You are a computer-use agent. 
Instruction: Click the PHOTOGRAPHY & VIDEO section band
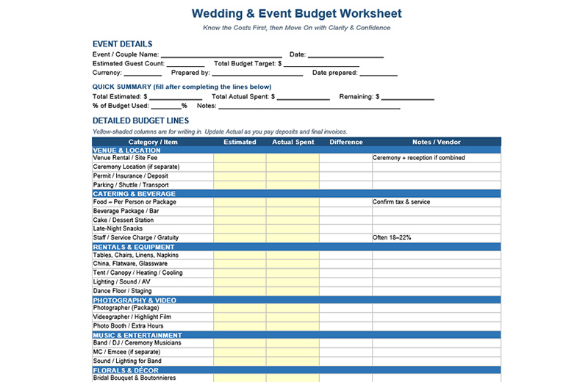[x=296, y=300]
